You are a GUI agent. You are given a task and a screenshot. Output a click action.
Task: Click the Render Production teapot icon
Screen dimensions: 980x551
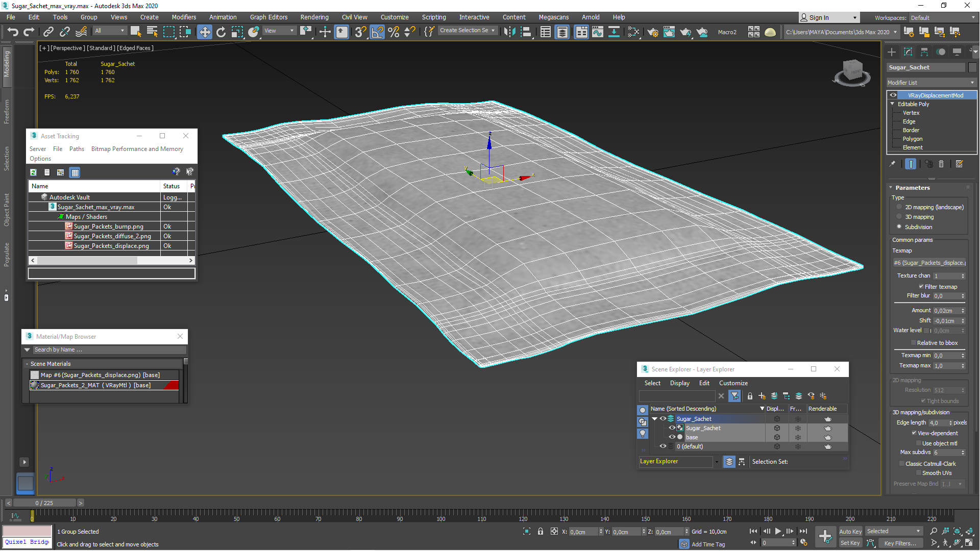pyautogui.click(x=685, y=32)
